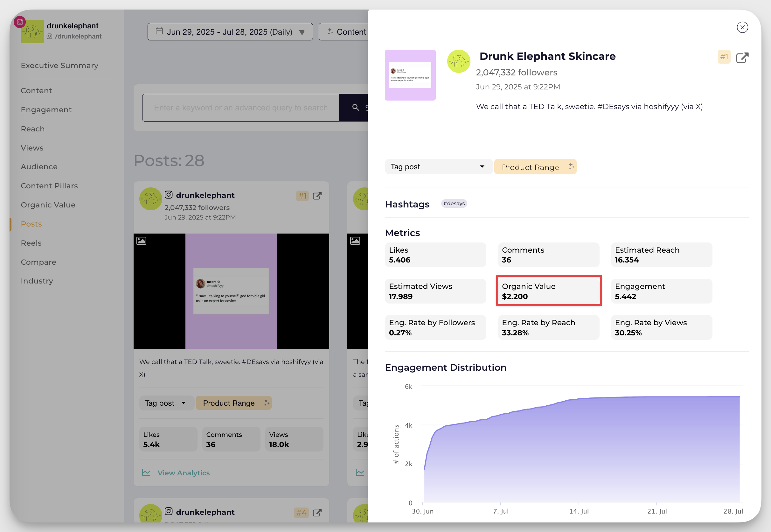The image size is (771, 532).
Task: Select Posts in sidebar
Action: 31,224
